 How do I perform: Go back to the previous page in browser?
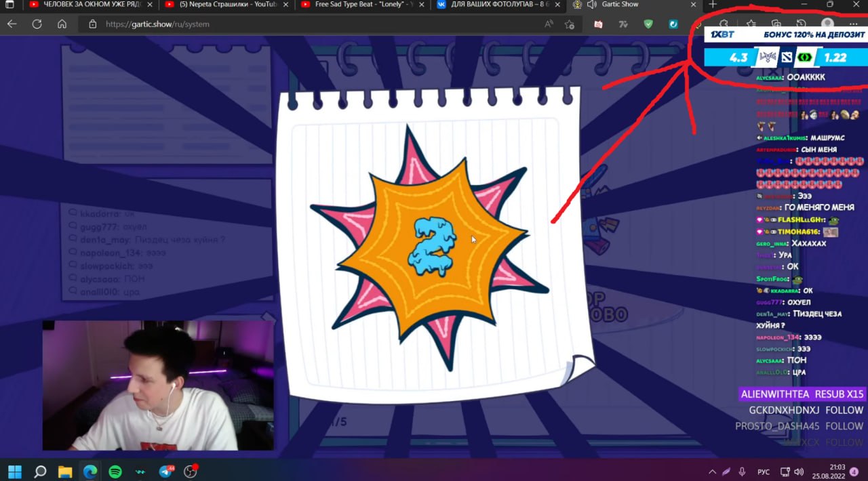coord(12,24)
